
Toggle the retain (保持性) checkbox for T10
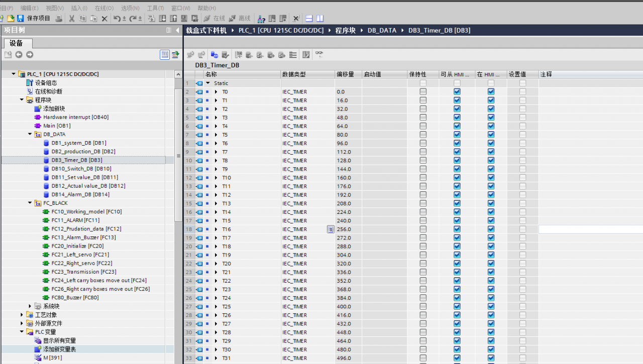423,178
